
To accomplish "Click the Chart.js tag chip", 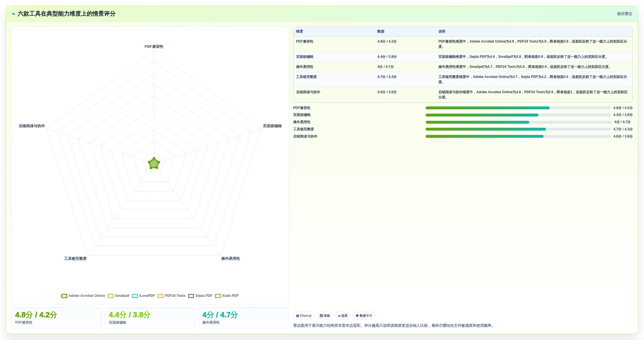I will pyautogui.click(x=304, y=316).
